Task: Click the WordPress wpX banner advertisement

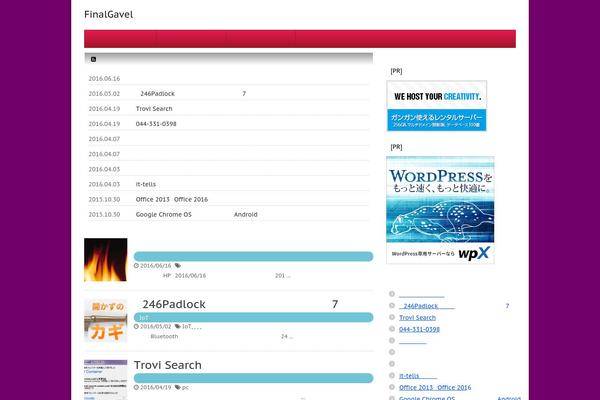Action: pos(440,210)
